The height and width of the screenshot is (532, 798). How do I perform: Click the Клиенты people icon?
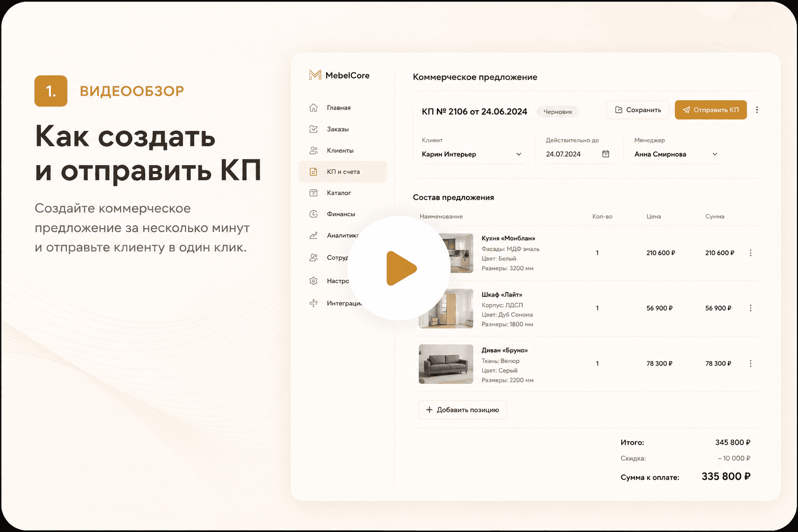[313, 150]
